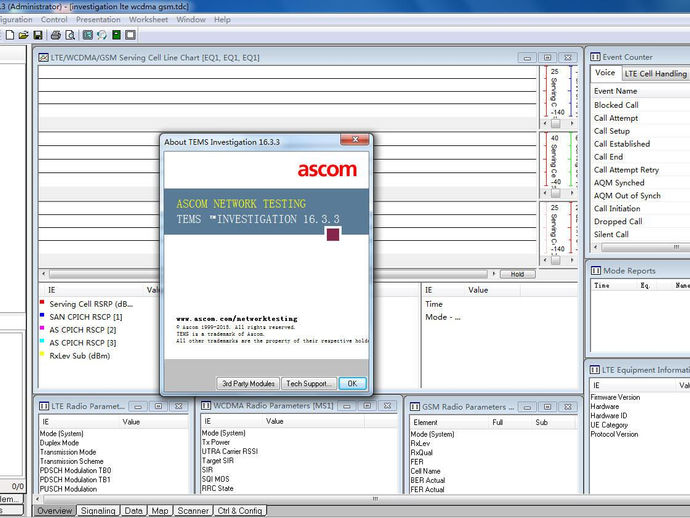Open the www.ascom.com/networktesting link
This screenshot has width=690, height=518.
tap(237, 319)
